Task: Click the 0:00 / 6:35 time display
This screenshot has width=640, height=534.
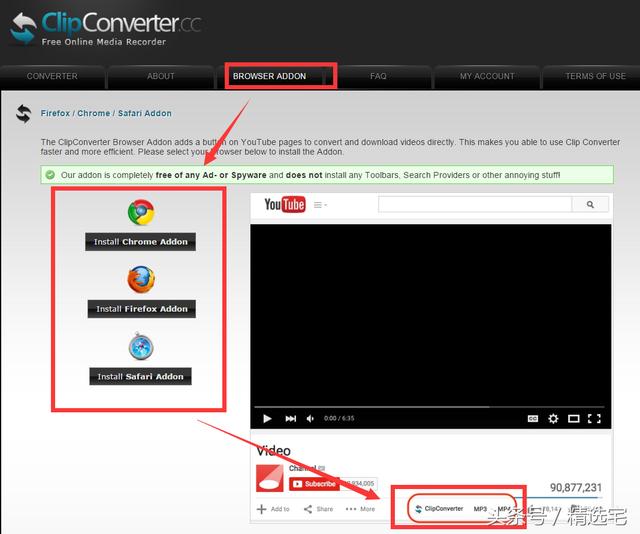Action: pos(339,418)
